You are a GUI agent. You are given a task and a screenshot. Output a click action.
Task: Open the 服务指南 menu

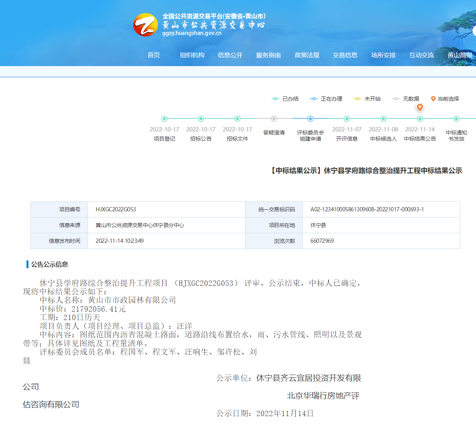click(269, 55)
